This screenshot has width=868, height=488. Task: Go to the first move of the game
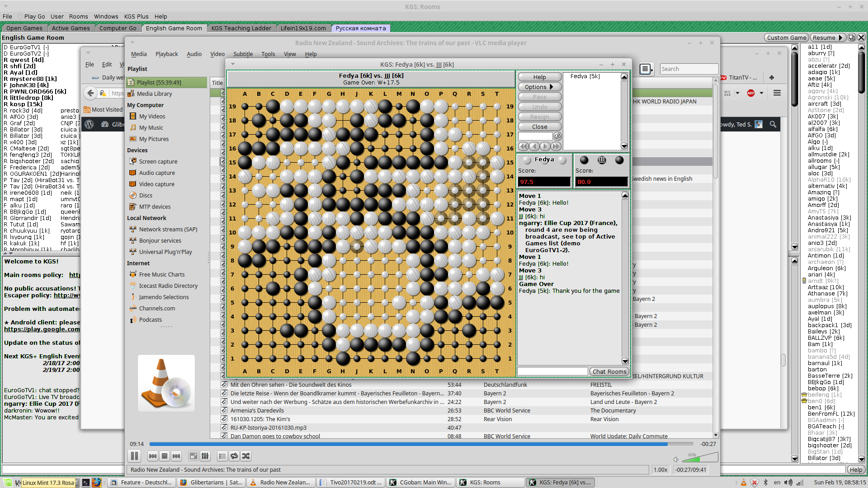524,146
